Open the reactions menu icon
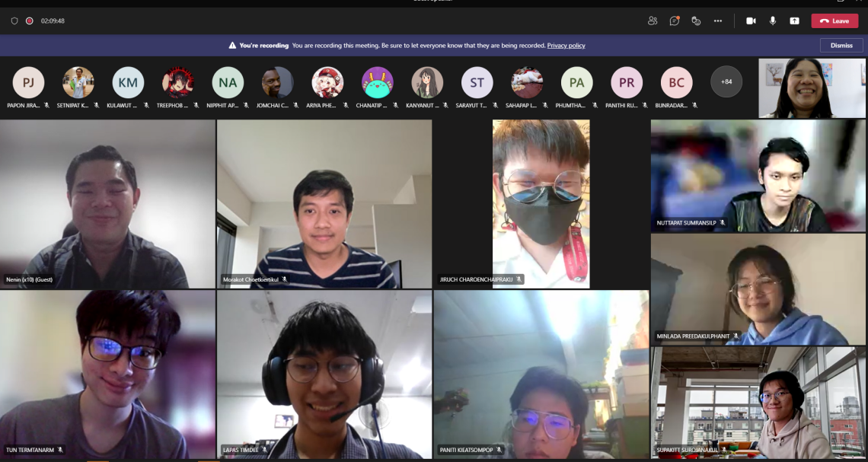The image size is (868, 462). point(696,21)
